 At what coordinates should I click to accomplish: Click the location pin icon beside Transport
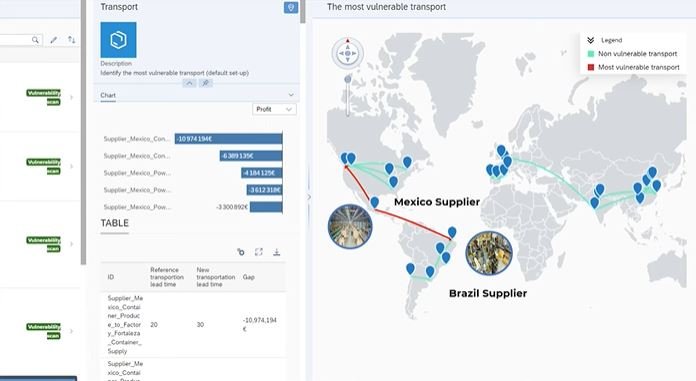coord(291,8)
